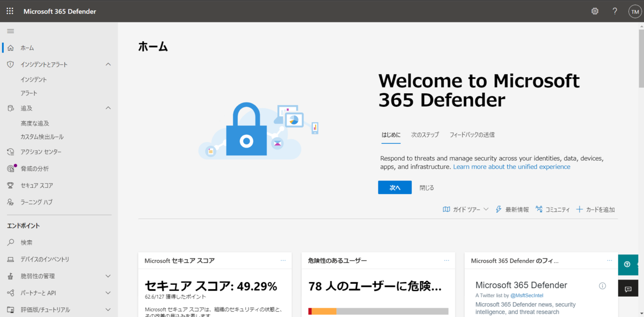Viewport: 644px width, 317px height.
Task: Click the risky users severity bar
Action: coord(378,311)
